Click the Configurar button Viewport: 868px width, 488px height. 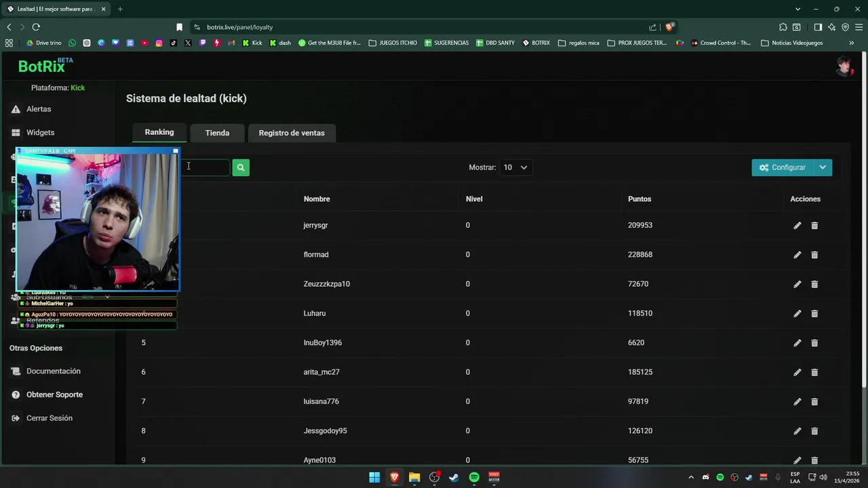pyautogui.click(x=783, y=167)
